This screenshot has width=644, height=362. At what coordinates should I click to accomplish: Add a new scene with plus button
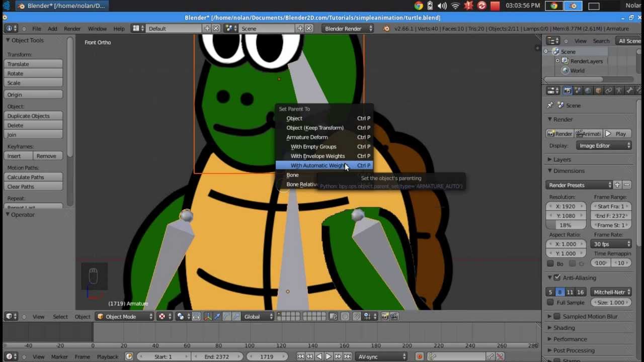pos(300,29)
